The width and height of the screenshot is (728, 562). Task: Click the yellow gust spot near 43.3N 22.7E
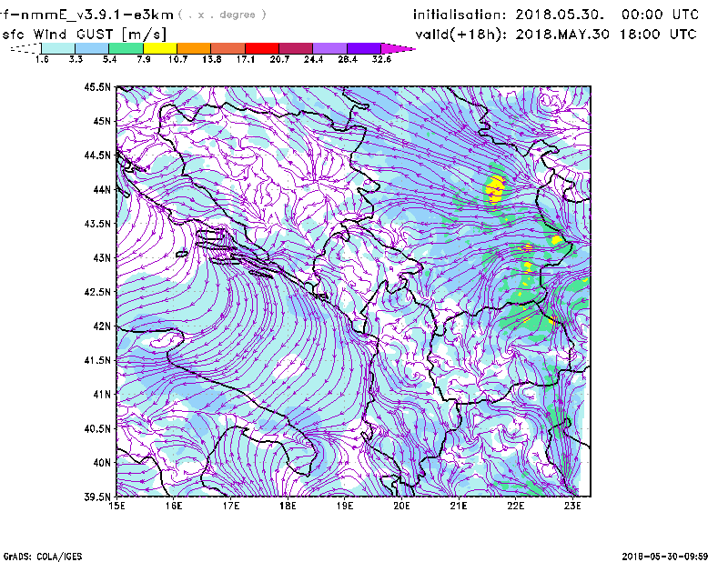[x=557, y=240]
